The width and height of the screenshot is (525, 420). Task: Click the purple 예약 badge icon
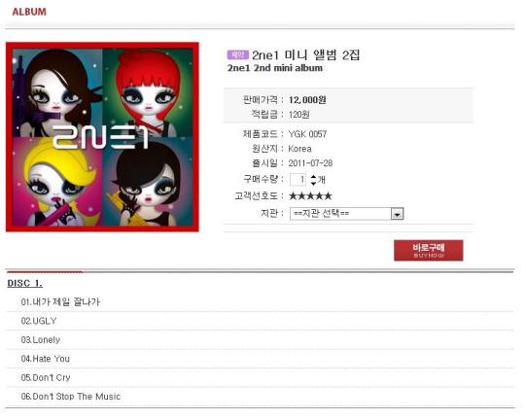238,54
